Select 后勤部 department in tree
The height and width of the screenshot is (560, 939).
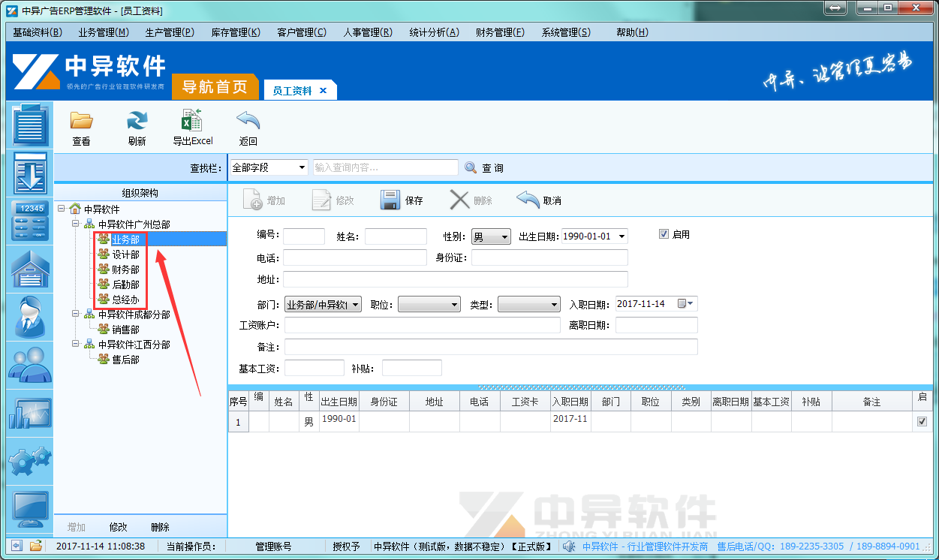(x=125, y=285)
